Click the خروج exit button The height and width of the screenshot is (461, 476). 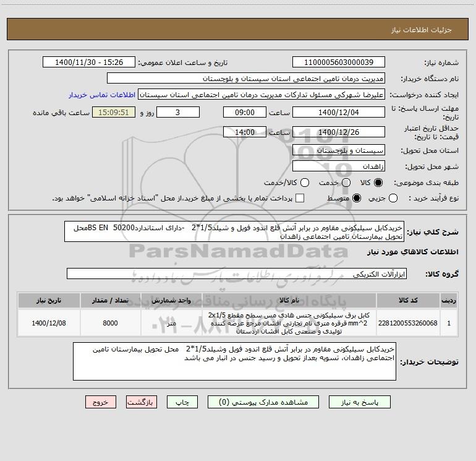101,402
